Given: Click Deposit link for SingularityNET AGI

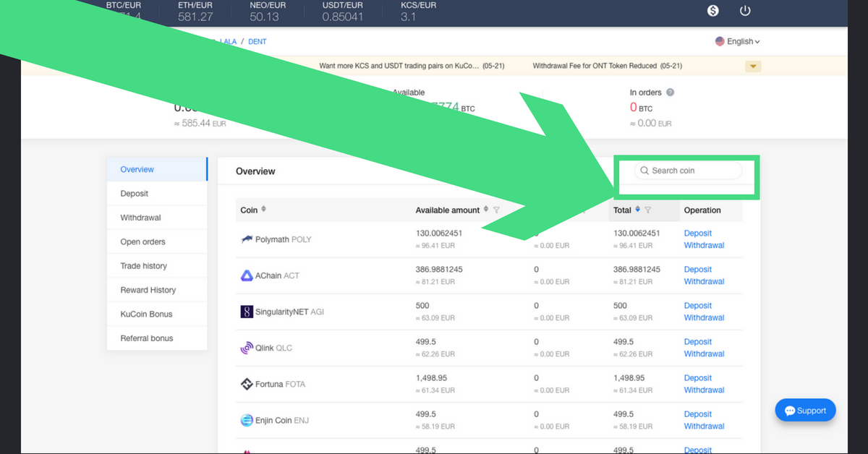Looking at the screenshot, I should click(698, 306).
